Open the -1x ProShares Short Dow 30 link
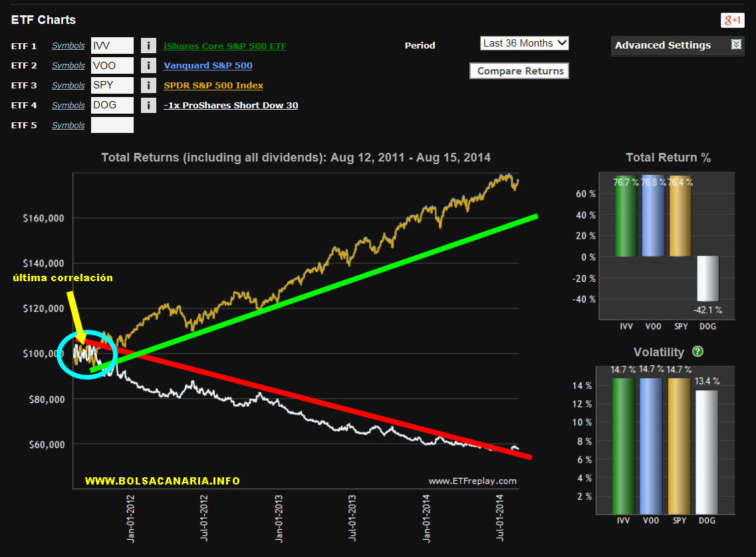The width and height of the screenshot is (756, 557). point(231,106)
